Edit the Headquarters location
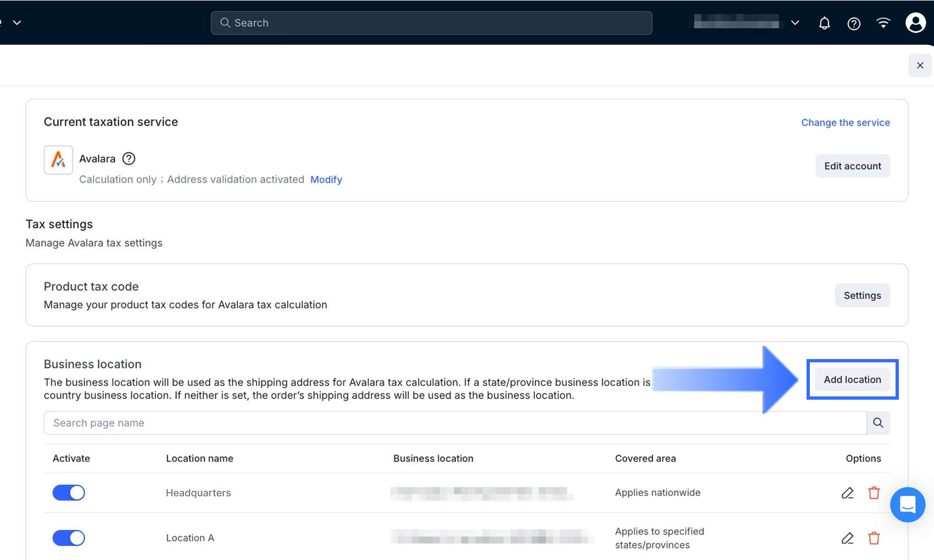 tap(848, 493)
